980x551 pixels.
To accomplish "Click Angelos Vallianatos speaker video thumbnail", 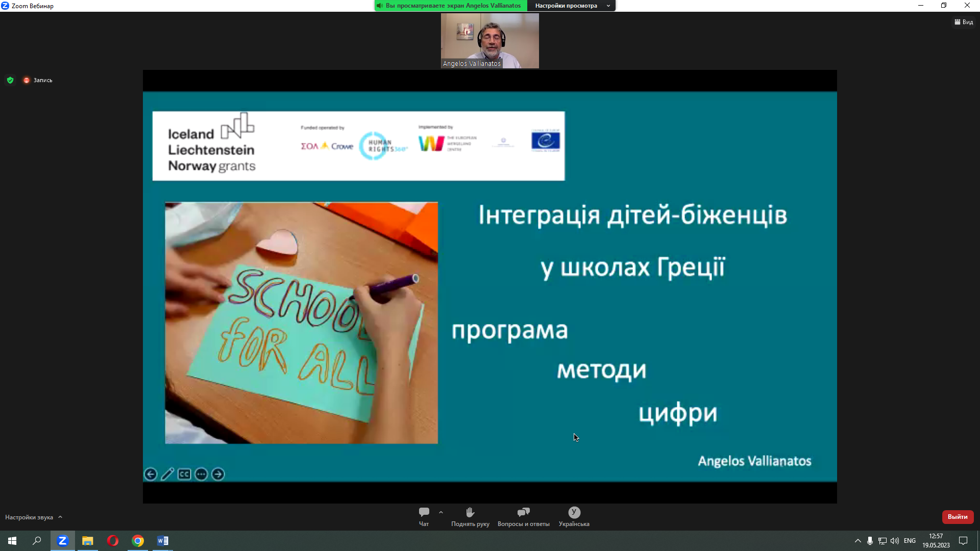I will (x=489, y=41).
